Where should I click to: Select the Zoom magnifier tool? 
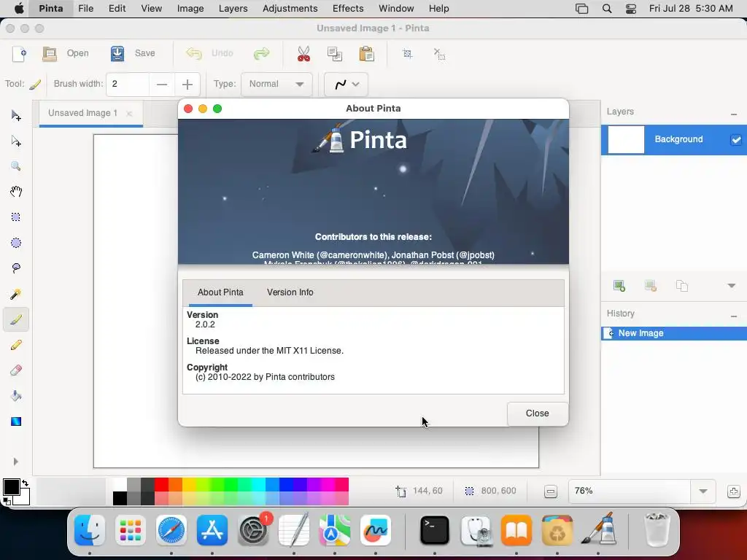pos(16,166)
